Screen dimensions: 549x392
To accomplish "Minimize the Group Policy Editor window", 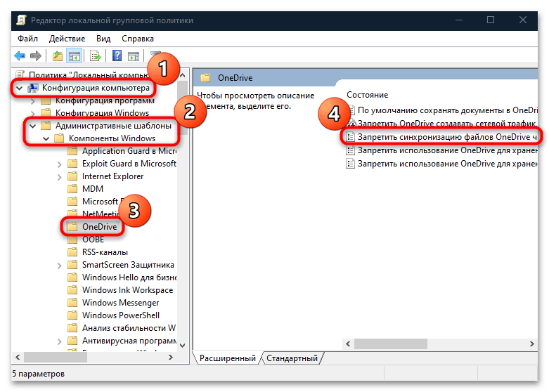I will 458,20.
